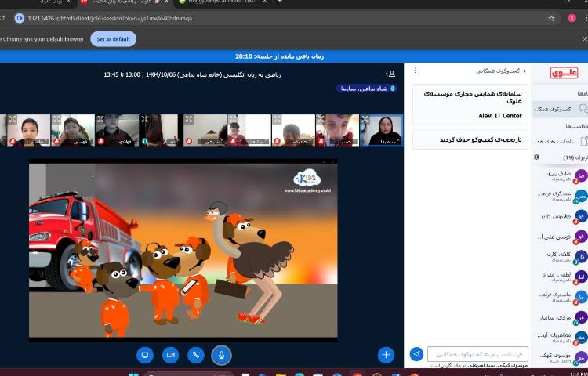Open the chat options three-dot menu
The width and height of the screenshot is (588, 376).
point(416,71)
